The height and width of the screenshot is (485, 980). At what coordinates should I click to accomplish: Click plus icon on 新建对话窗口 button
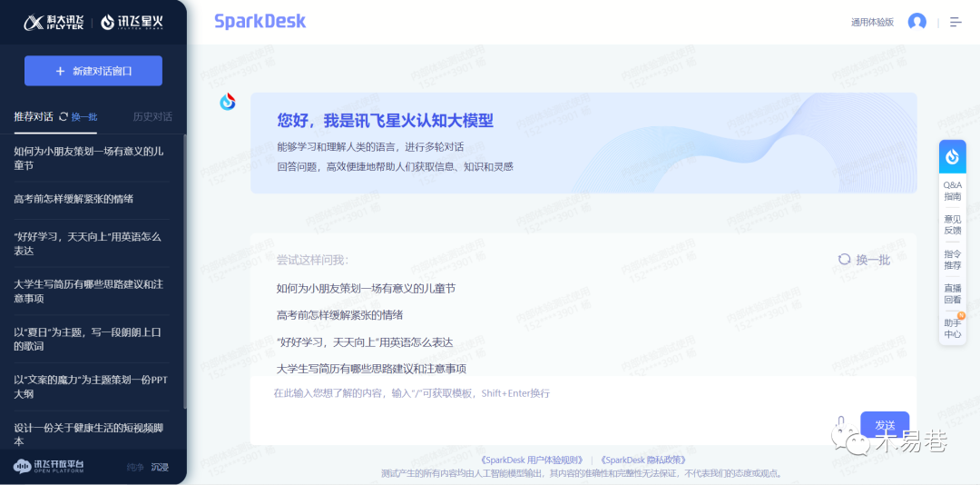coord(60,72)
